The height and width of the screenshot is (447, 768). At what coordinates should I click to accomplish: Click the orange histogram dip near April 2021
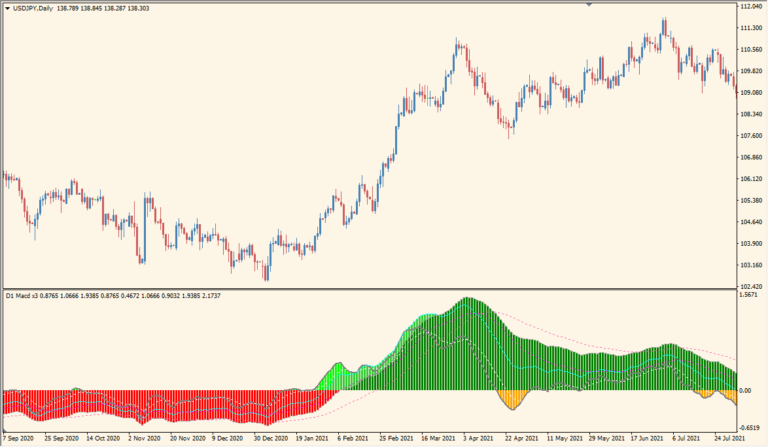pyautogui.click(x=510, y=400)
